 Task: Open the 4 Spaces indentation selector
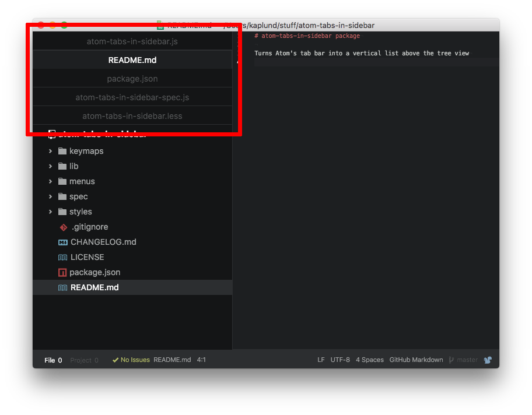click(x=370, y=360)
